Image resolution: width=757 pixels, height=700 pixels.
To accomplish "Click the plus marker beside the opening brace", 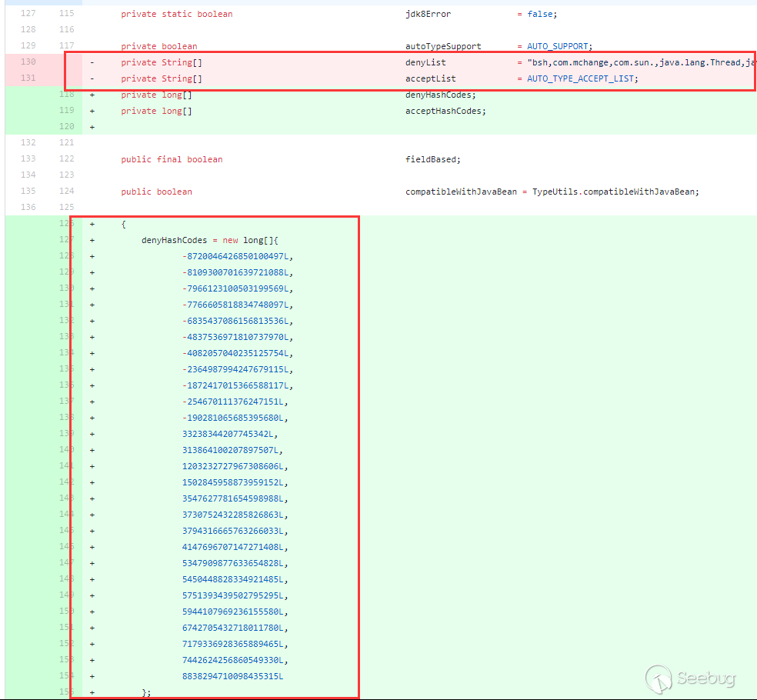I will [x=92, y=223].
